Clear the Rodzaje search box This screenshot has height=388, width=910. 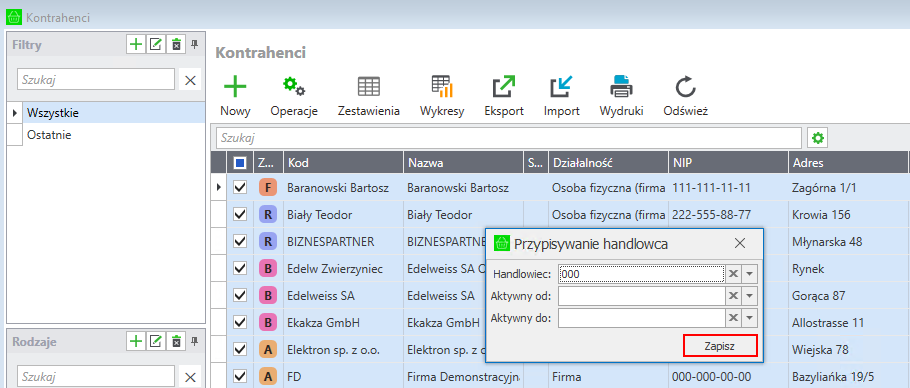tap(190, 377)
